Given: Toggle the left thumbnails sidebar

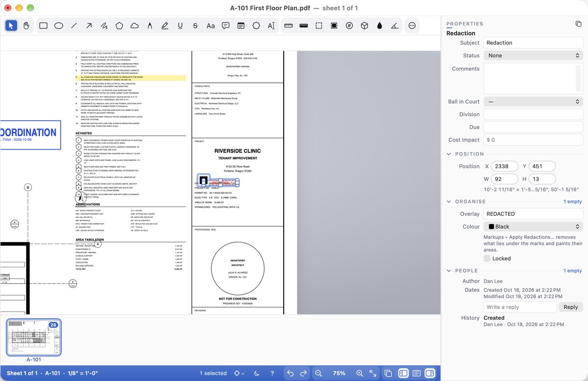Looking at the screenshot, I should (403, 373).
